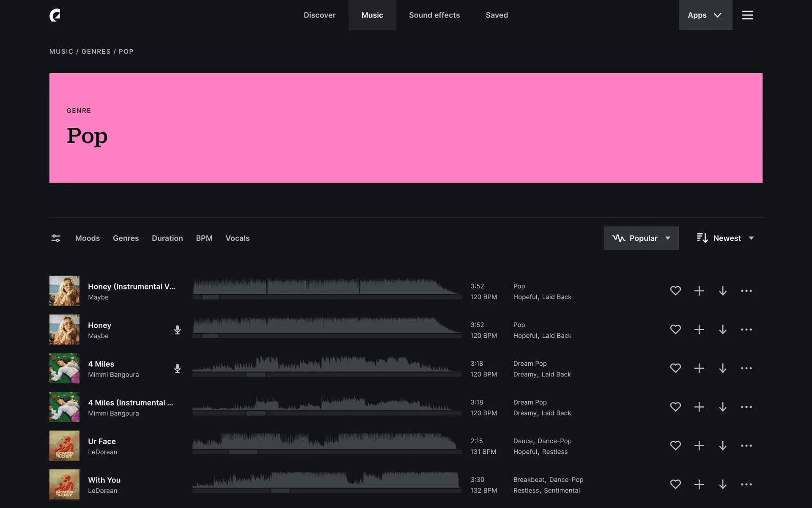Download the Honey (Instrumental Version) track
812x508 pixels.
[723, 291]
